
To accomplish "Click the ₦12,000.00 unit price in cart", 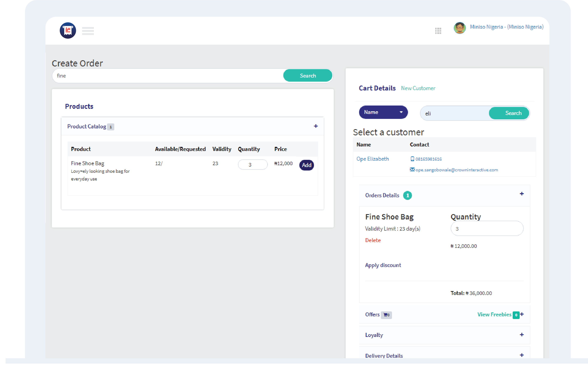I will click(463, 246).
